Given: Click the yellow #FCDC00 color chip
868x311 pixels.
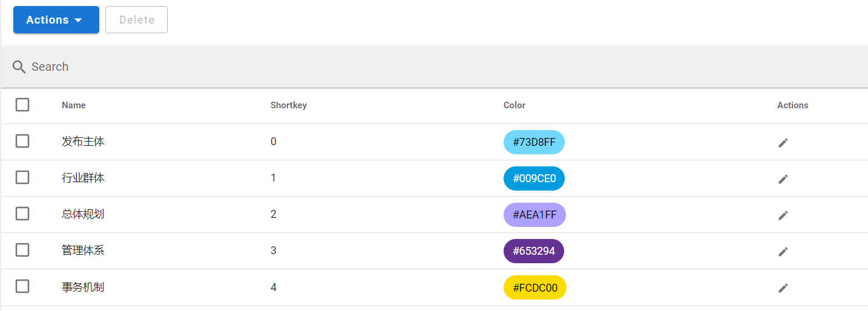Looking at the screenshot, I should point(534,287).
